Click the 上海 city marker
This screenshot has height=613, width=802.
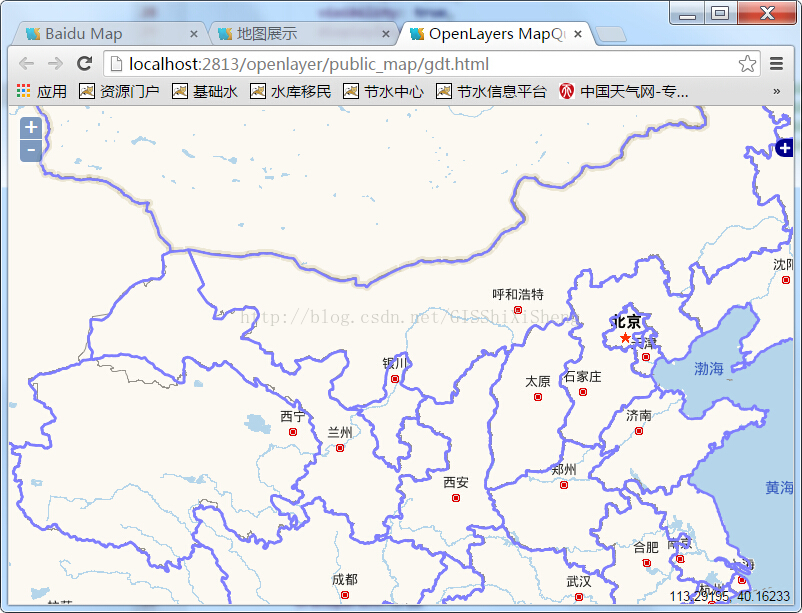coord(742,580)
